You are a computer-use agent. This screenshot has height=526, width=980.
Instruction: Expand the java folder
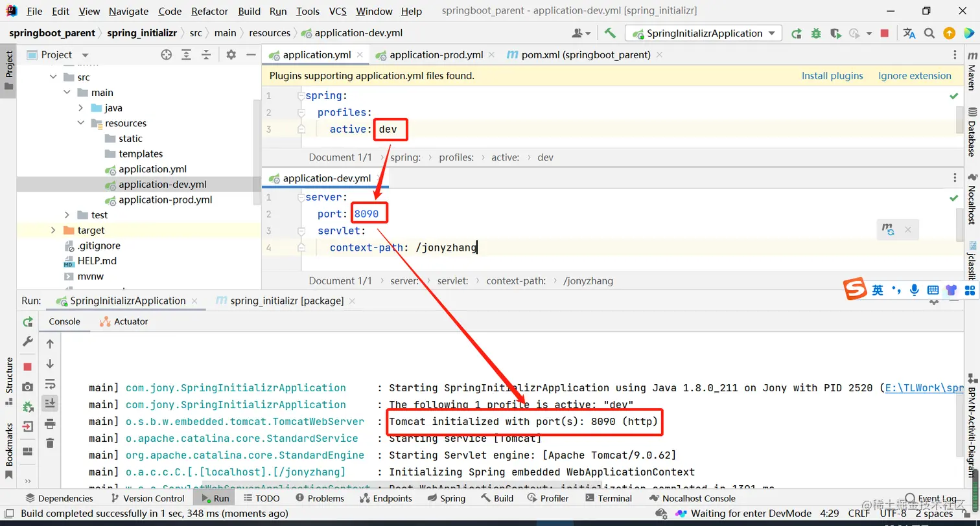tap(80, 108)
